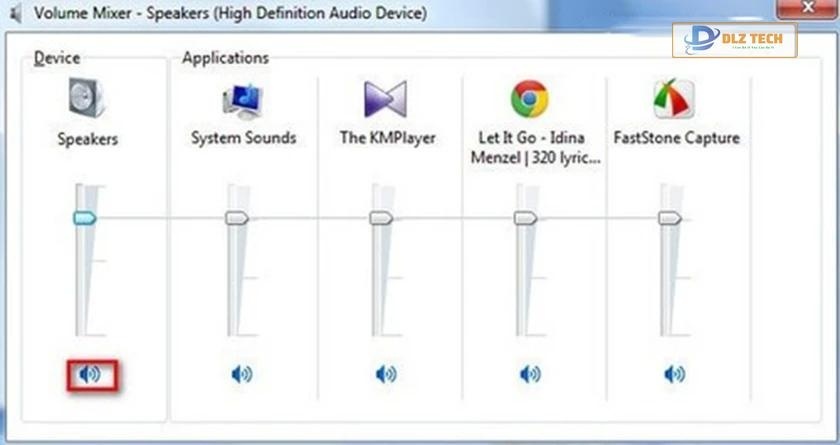
Task: Click the System Sounds icon
Action: point(241,100)
